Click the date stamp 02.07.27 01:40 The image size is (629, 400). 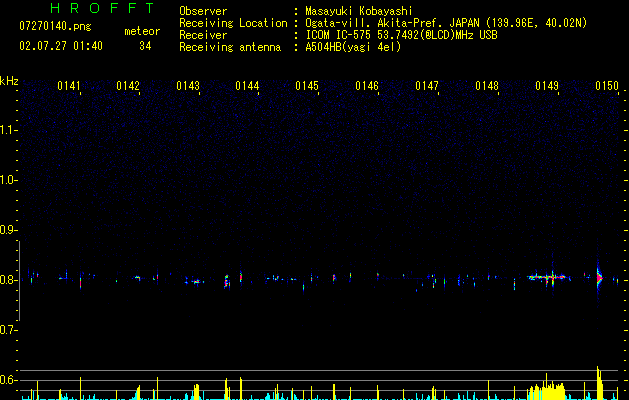(x=61, y=46)
